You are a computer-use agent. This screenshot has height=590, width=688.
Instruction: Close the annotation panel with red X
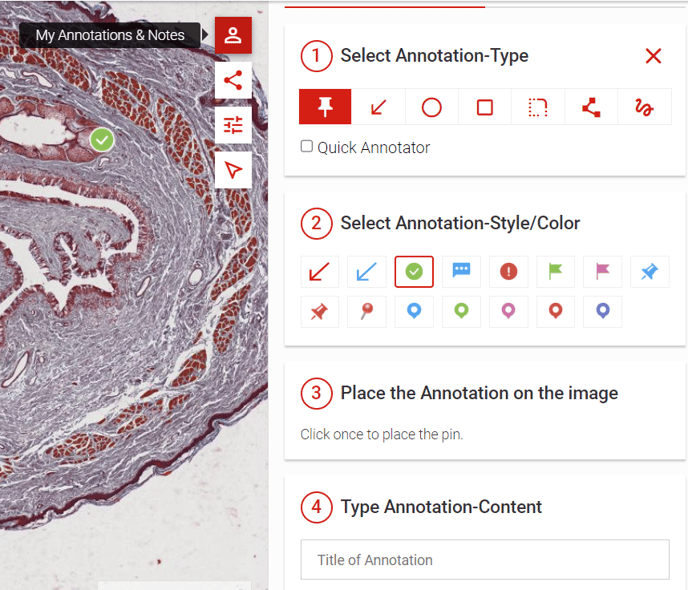coord(653,56)
